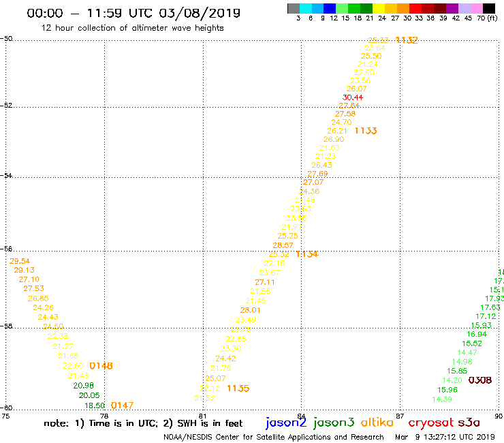Pick the pink swatch in the color legend
The image size is (504, 443).
[476, 8]
